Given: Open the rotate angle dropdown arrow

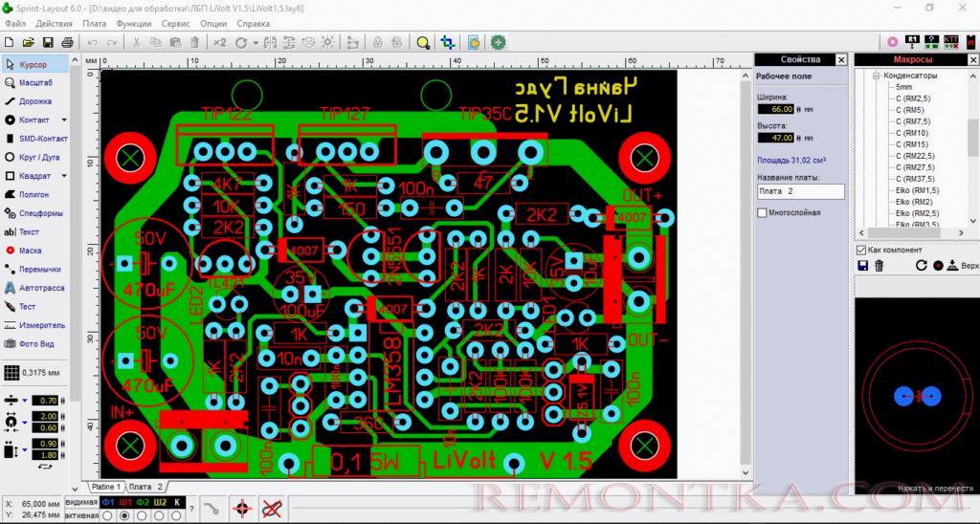Looking at the screenshot, I should click(256, 43).
